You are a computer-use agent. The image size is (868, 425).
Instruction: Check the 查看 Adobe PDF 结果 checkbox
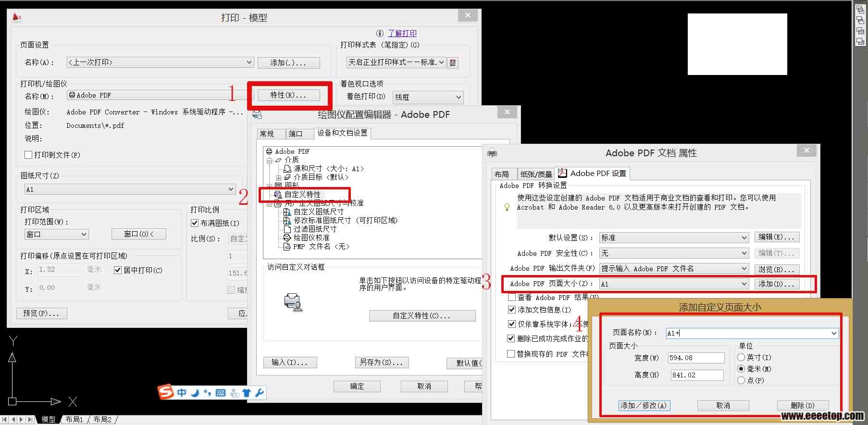[x=511, y=297]
